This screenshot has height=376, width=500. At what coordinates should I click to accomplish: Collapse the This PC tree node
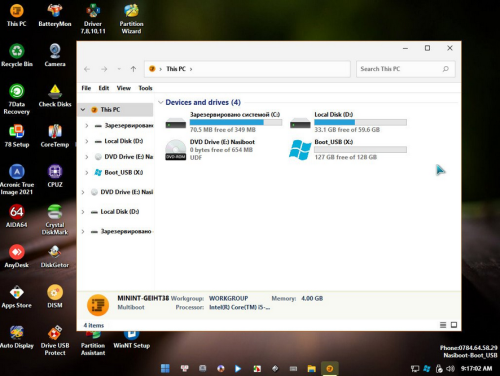(x=83, y=109)
